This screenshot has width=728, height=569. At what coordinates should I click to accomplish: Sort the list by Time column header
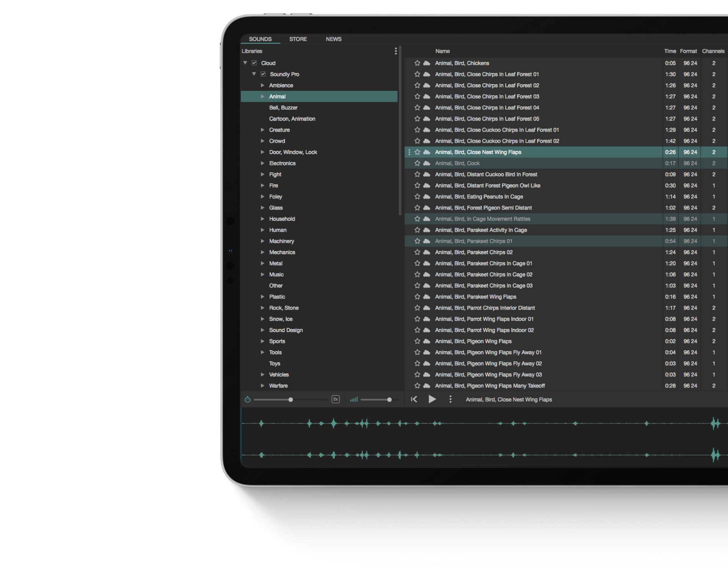click(670, 51)
